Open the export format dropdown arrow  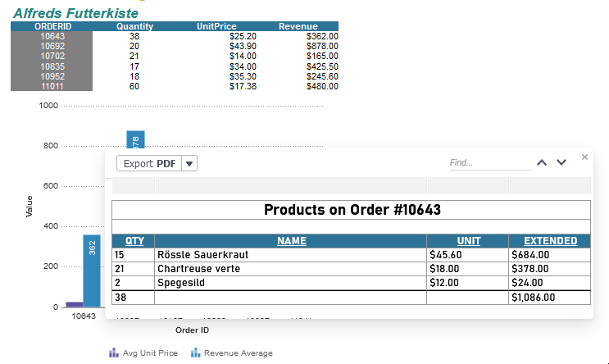(190, 163)
